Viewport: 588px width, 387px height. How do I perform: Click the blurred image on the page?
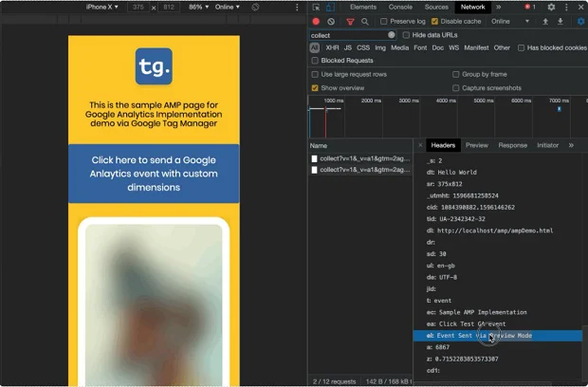tap(154, 304)
